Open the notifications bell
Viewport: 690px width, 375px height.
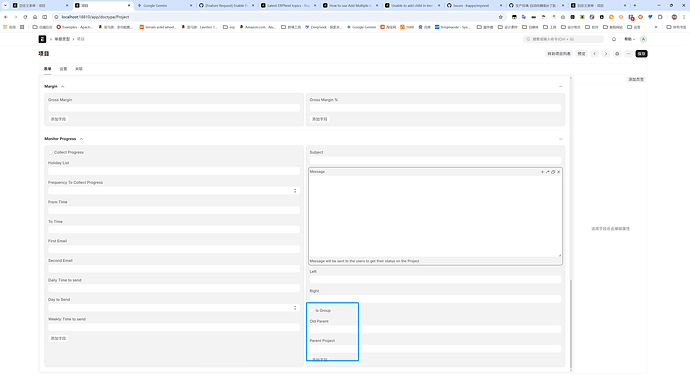tap(614, 39)
